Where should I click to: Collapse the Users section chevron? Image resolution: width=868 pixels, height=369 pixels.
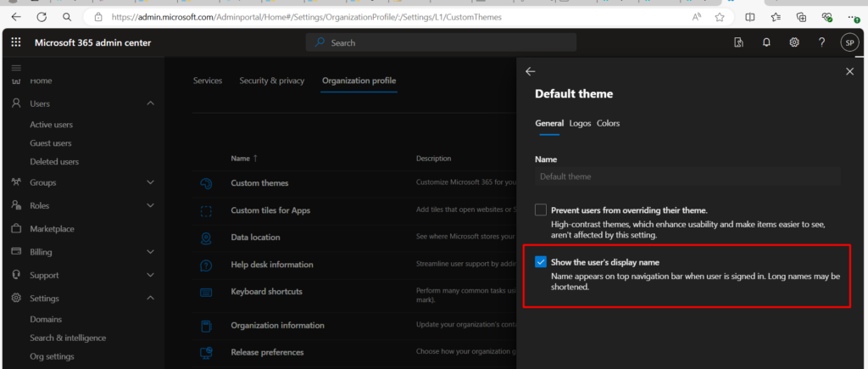(150, 103)
